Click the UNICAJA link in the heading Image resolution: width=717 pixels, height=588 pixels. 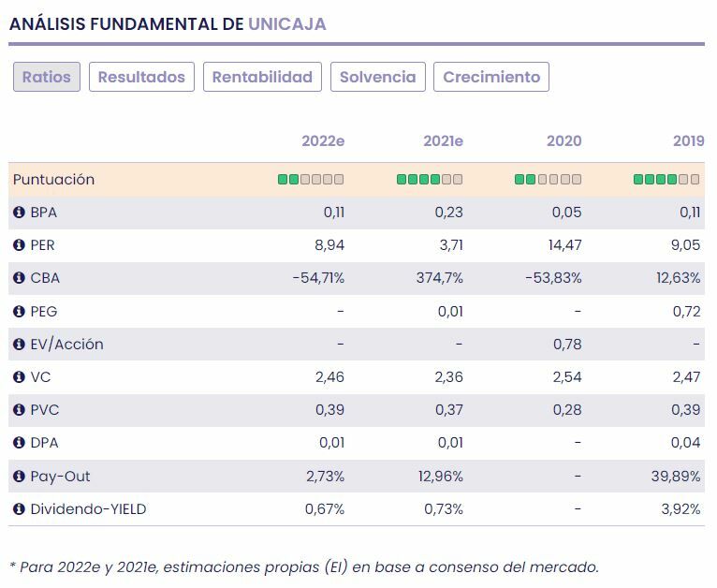pyautogui.click(x=287, y=24)
